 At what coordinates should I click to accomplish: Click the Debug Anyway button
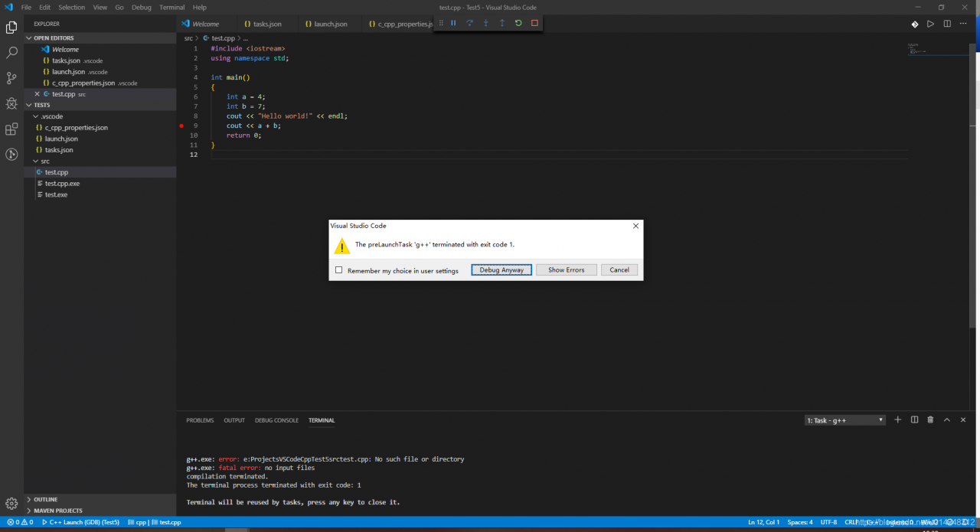point(501,270)
